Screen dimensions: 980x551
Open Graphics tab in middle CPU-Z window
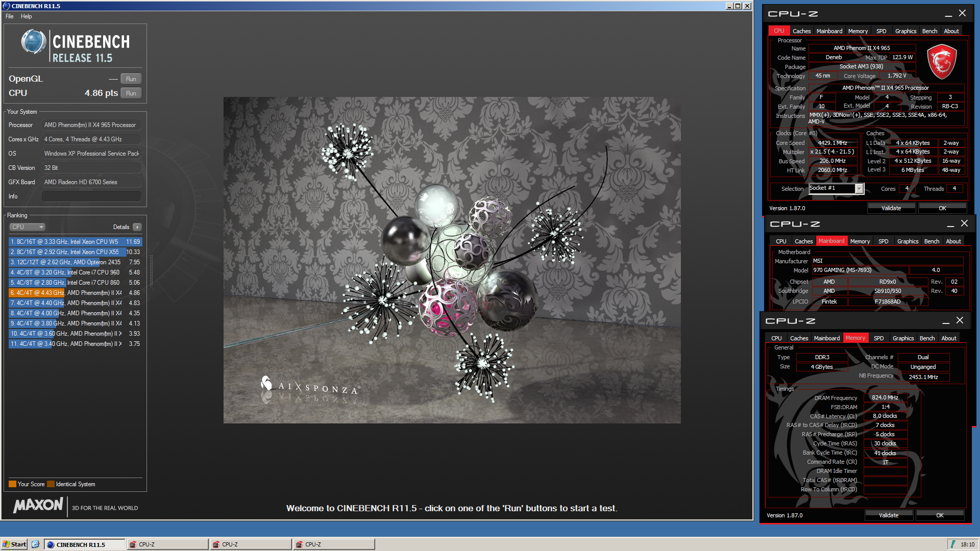[x=908, y=241]
